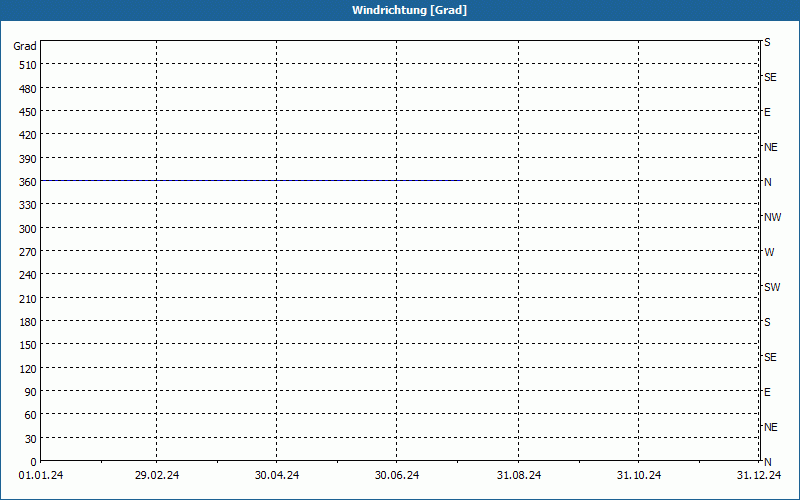This screenshot has height=500, width=800.
Task: Select the 31.12.24 date on the x-axis
Action: coord(759,476)
